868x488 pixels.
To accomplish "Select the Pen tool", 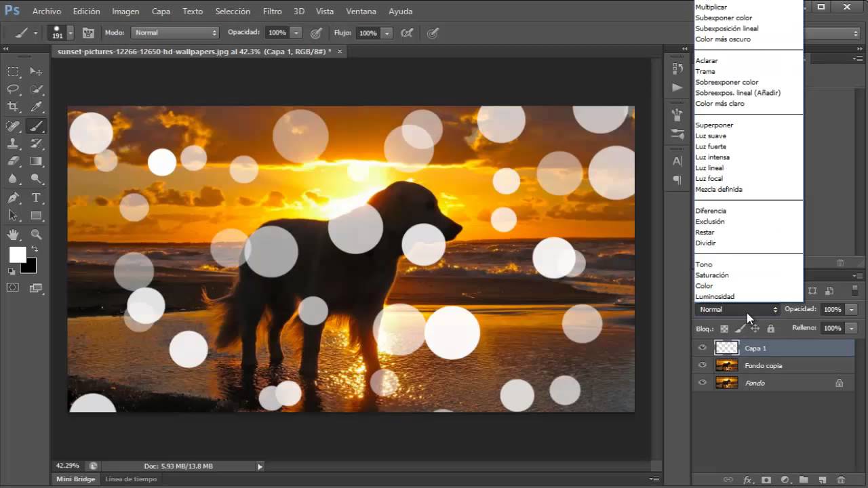I will (13, 198).
